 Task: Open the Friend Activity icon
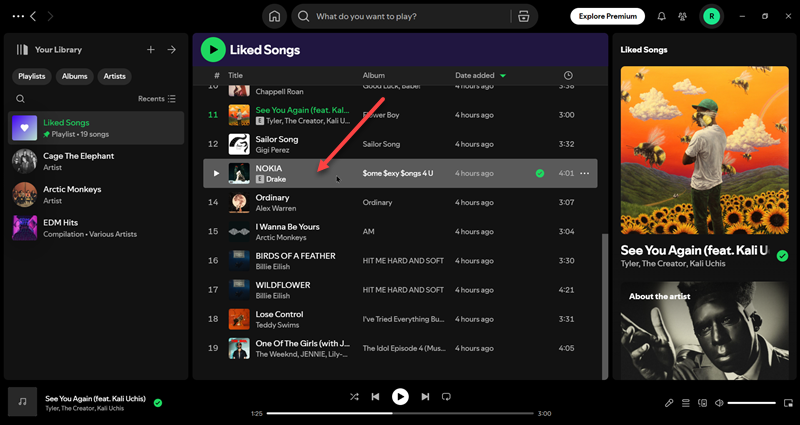click(x=683, y=16)
